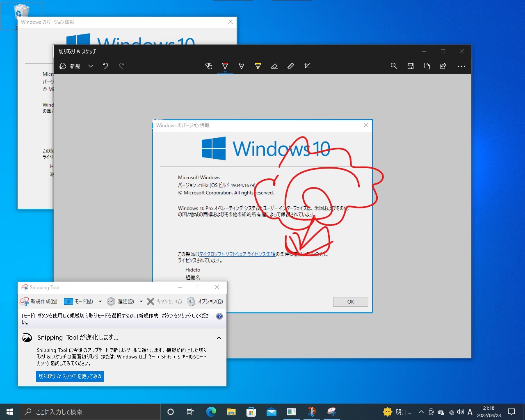Click the Save snip icon

[411, 66]
